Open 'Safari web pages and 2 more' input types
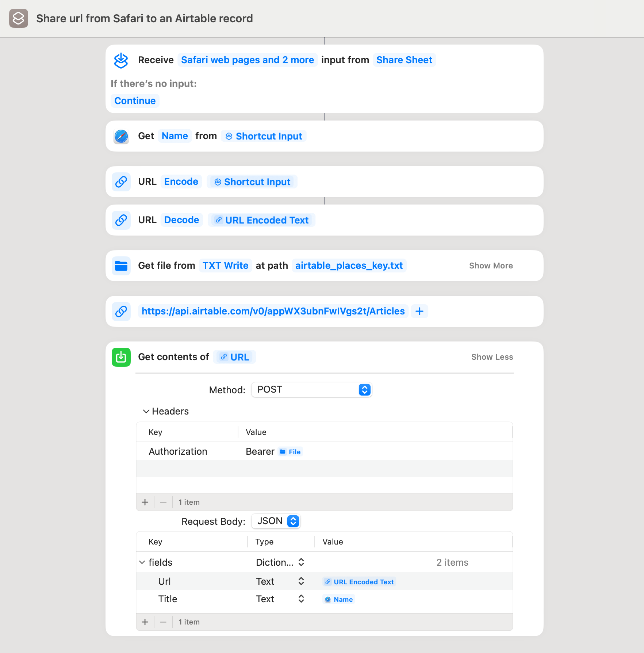The image size is (644, 653). [x=248, y=60]
